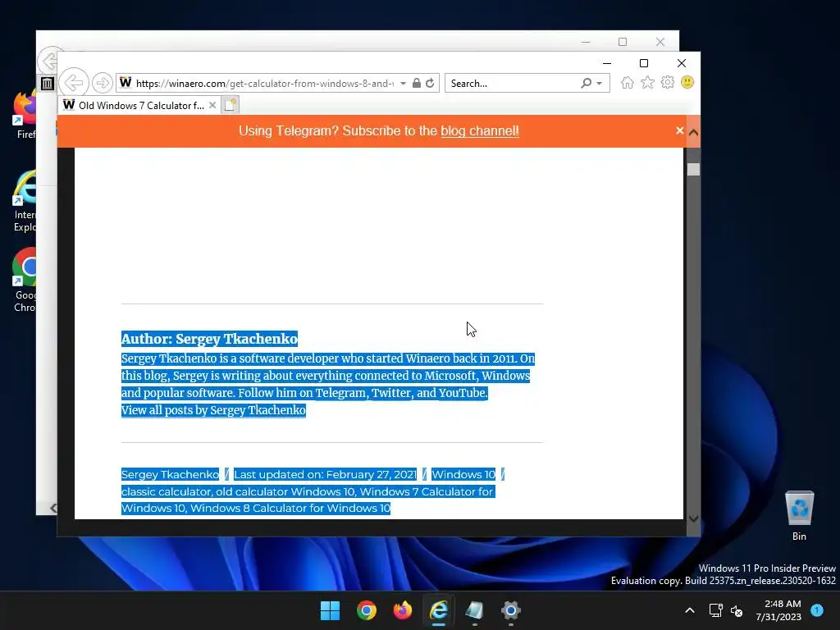
Task: Open Settings gear from the taskbar
Action: 510,610
